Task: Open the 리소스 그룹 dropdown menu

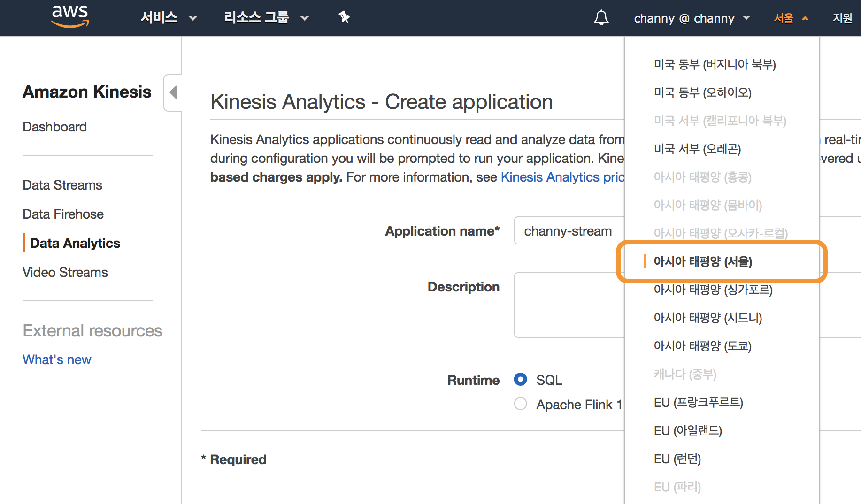Action: 266,18
